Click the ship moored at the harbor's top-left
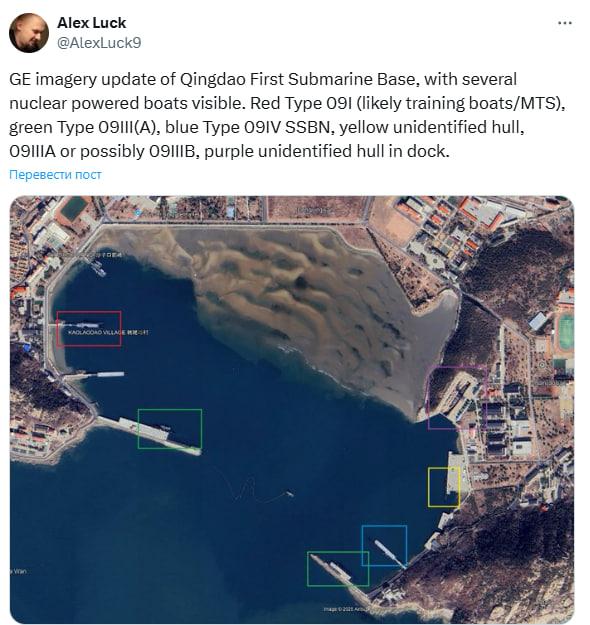590x625 pixels. point(98,268)
